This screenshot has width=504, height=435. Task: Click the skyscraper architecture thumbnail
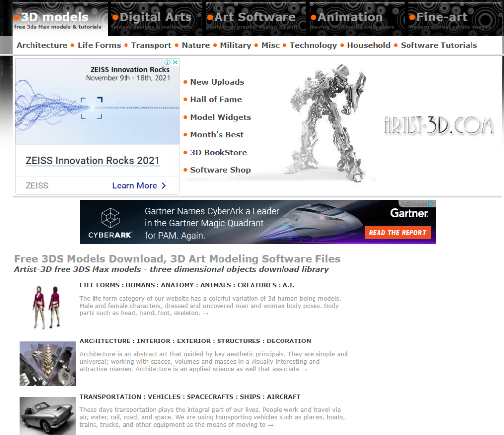click(x=48, y=363)
